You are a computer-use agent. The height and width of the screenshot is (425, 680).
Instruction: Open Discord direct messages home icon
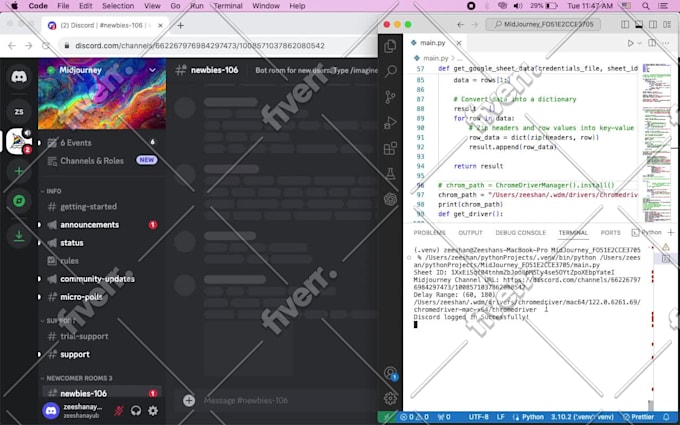coord(19,77)
